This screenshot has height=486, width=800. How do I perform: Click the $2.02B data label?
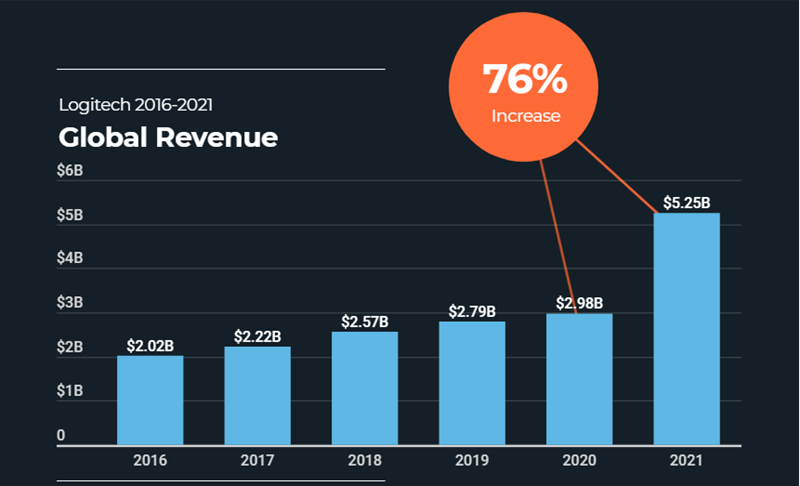click(150, 346)
